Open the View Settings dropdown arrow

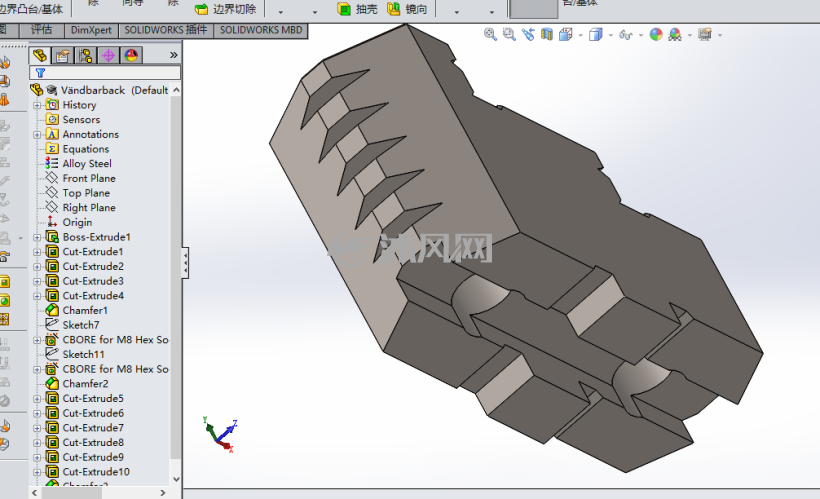720,36
